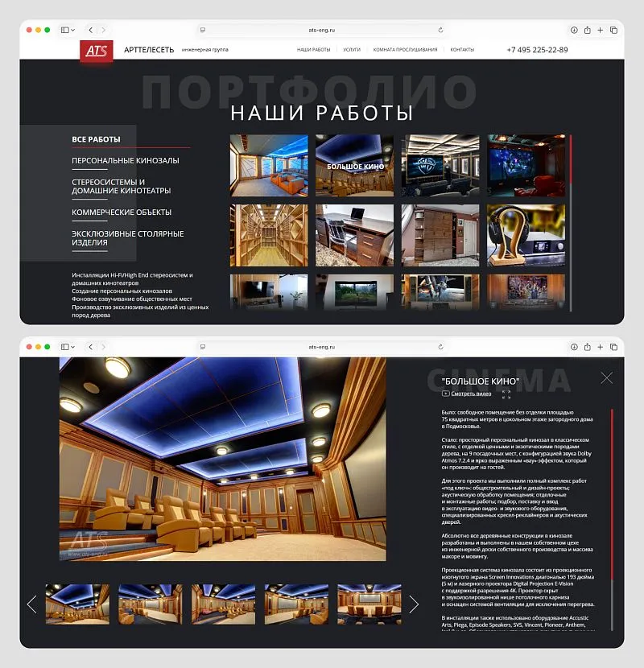Viewport: 644px width, 668px height.
Task: Open Warner Bros screen cinema thumbnail
Action: pos(440,166)
